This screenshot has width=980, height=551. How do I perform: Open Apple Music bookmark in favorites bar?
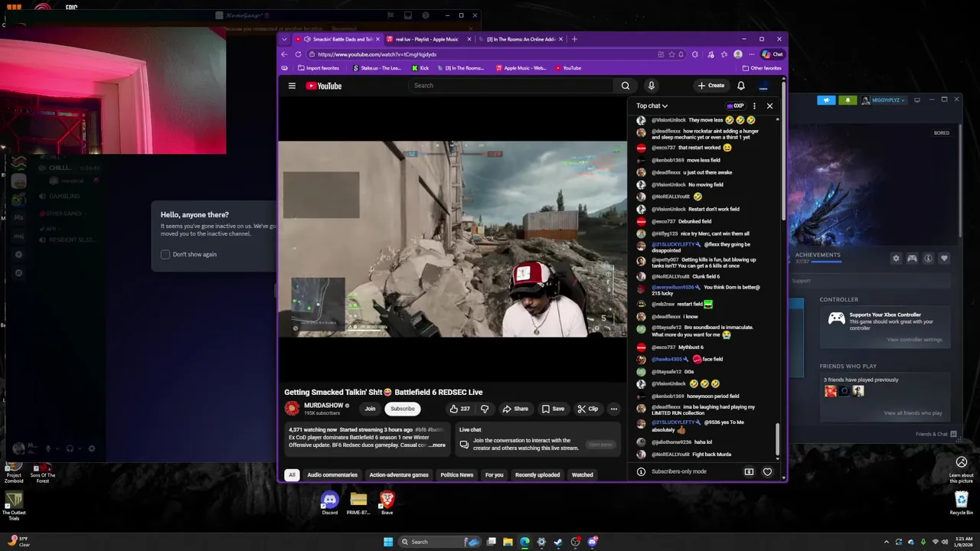click(x=521, y=68)
